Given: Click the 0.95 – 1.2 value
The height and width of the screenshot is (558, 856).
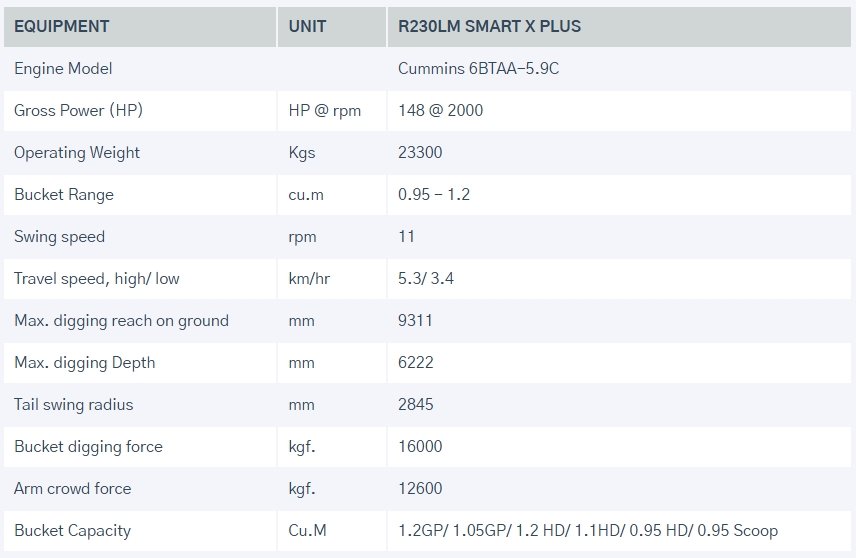Looking at the screenshot, I should (434, 195).
